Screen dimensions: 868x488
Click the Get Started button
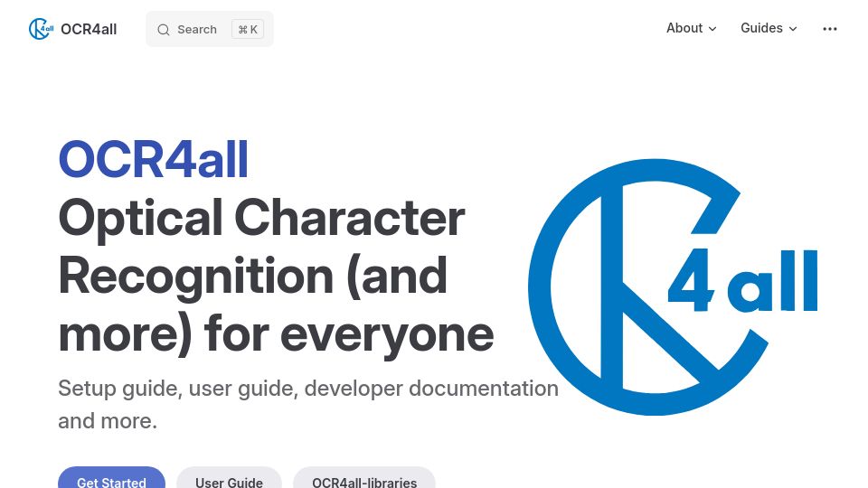click(111, 479)
